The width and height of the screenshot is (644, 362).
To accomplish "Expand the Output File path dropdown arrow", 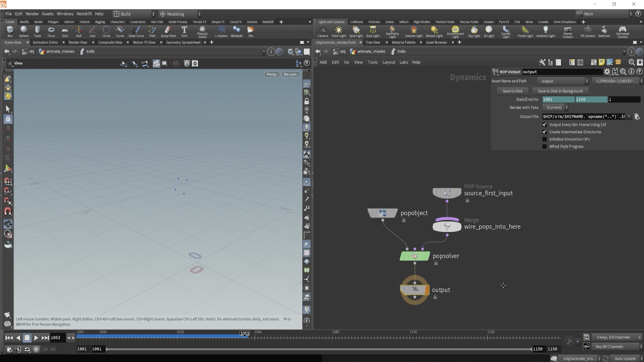I will [629, 117].
